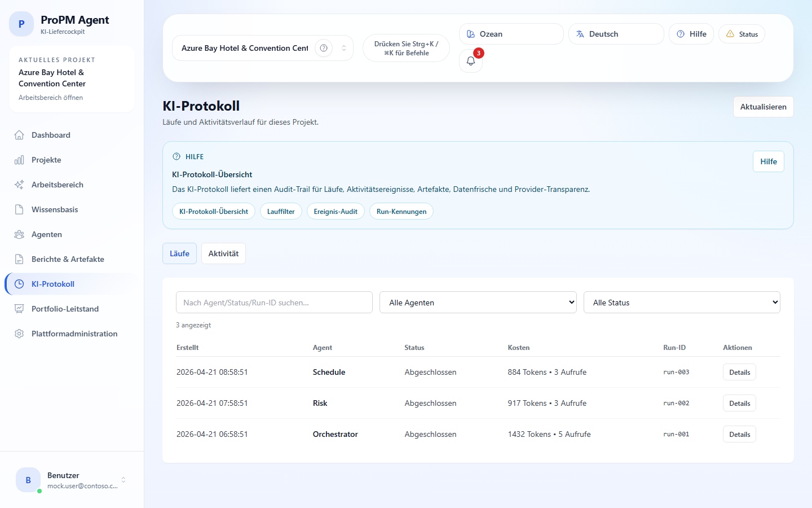Open the notifications bell icon
812x508 pixels.
[x=471, y=61]
